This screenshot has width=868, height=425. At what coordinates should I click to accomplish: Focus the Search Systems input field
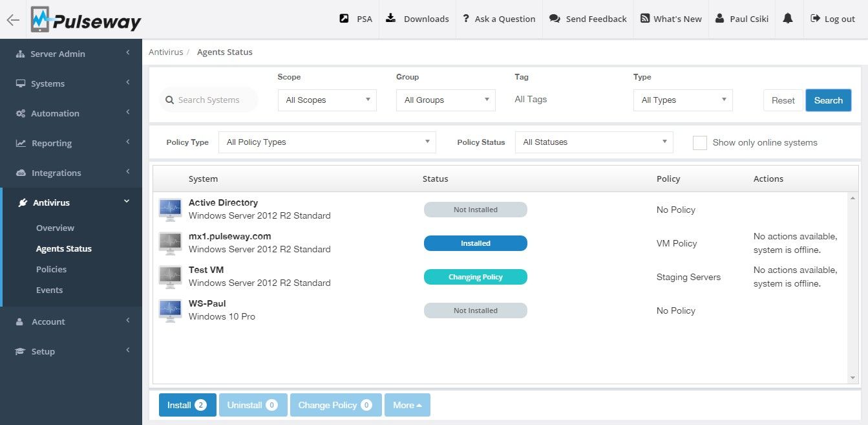pos(209,100)
